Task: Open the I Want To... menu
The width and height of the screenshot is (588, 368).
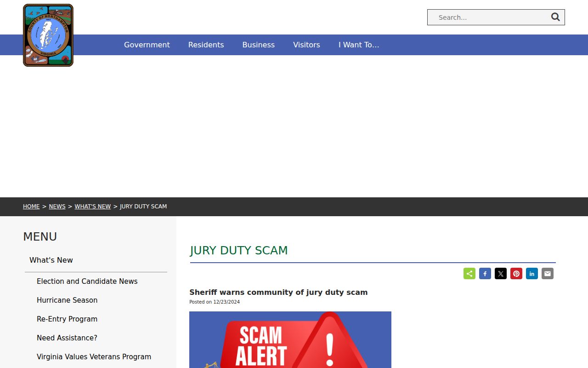Action: click(x=359, y=45)
